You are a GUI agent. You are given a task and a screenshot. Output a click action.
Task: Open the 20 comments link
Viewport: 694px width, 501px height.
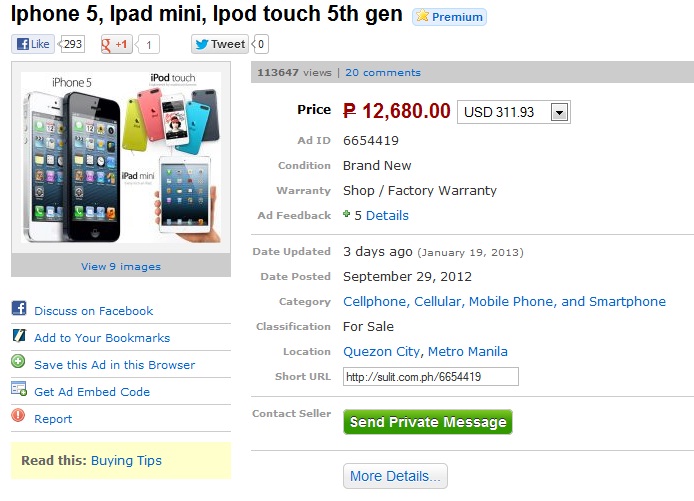pyautogui.click(x=383, y=72)
